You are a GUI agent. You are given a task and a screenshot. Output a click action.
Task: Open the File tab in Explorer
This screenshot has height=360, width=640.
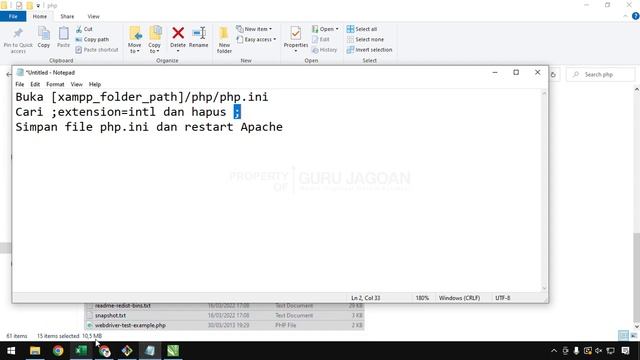coord(13,16)
